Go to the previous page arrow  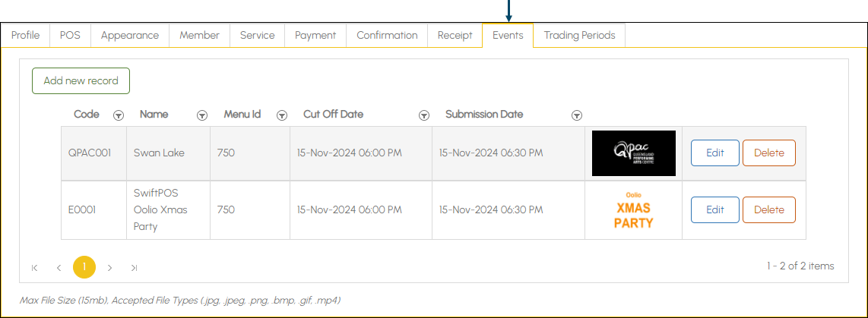pyautogui.click(x=59, y=268)
